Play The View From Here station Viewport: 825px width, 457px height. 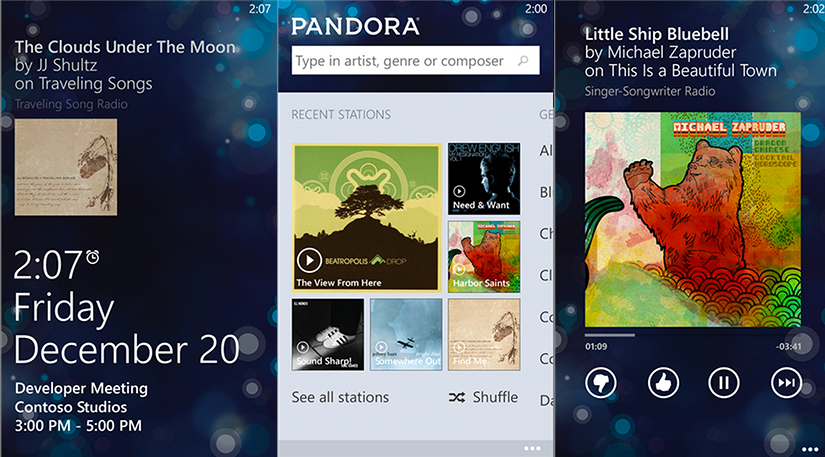[x=309, y=260]
